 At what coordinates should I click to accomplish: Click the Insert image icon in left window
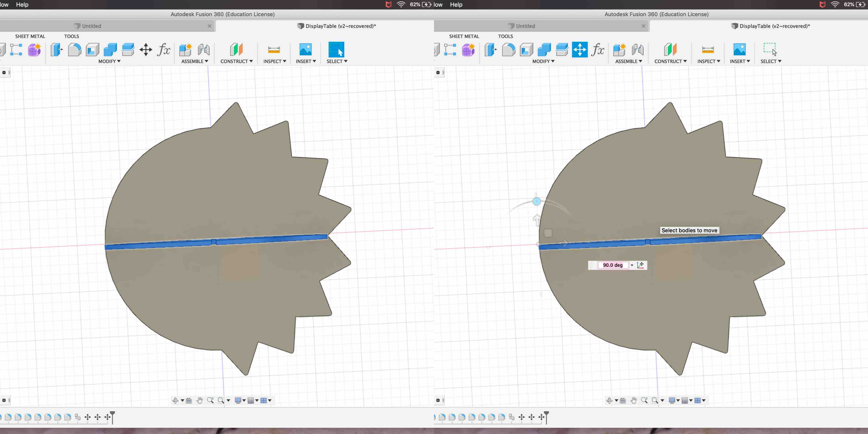point(306,49)
